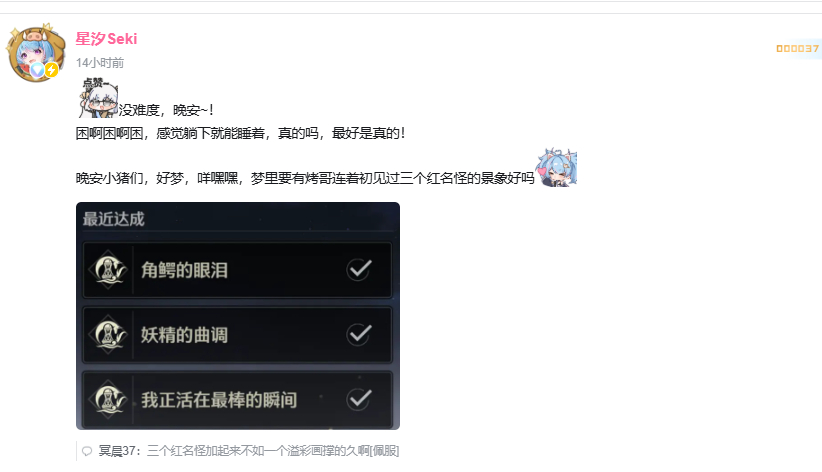Click the 我正活在最棒的瞬间 achievement emblem icon

pos(108,400)
